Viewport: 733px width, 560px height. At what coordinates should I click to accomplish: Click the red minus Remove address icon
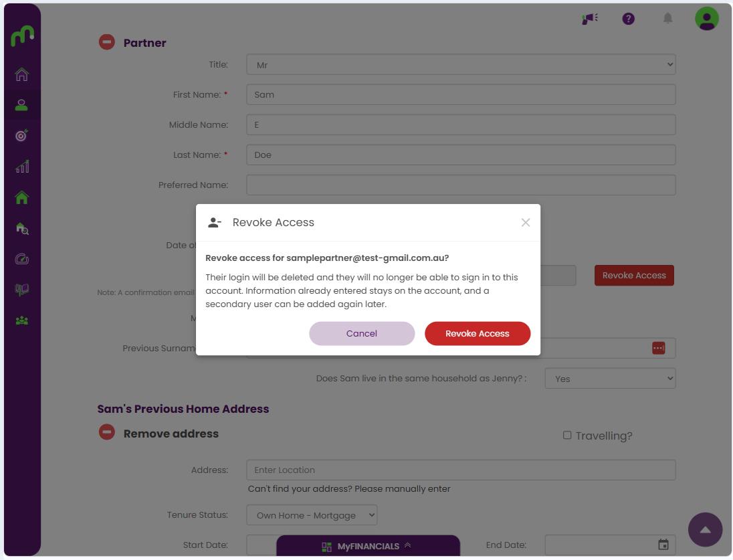click(106, 432)
